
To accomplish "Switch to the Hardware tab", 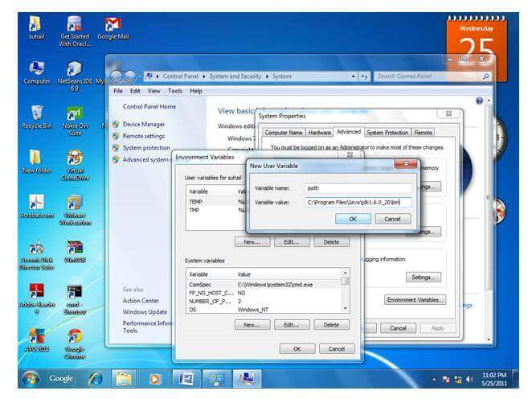I will click(319, 132).
